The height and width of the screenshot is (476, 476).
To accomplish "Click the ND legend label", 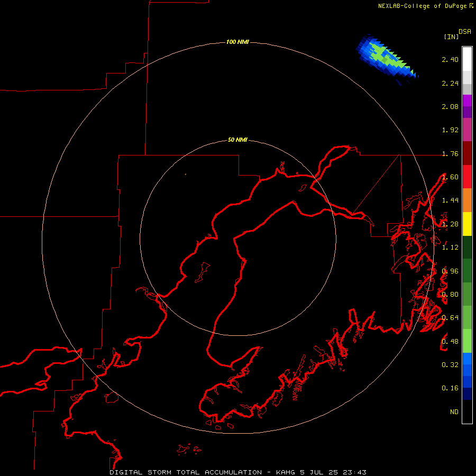I will coord(454,411).
